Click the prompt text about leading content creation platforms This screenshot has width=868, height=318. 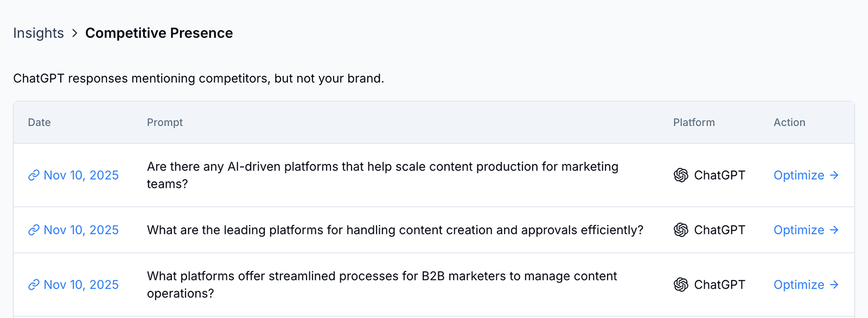[395, 230]
